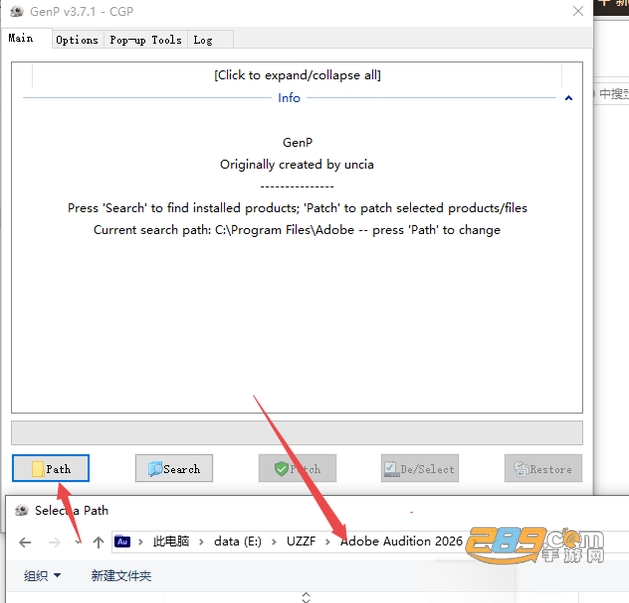
Task: Select Adobe Audition 2026 breadcrumb
Action: [x=401, y=542]
